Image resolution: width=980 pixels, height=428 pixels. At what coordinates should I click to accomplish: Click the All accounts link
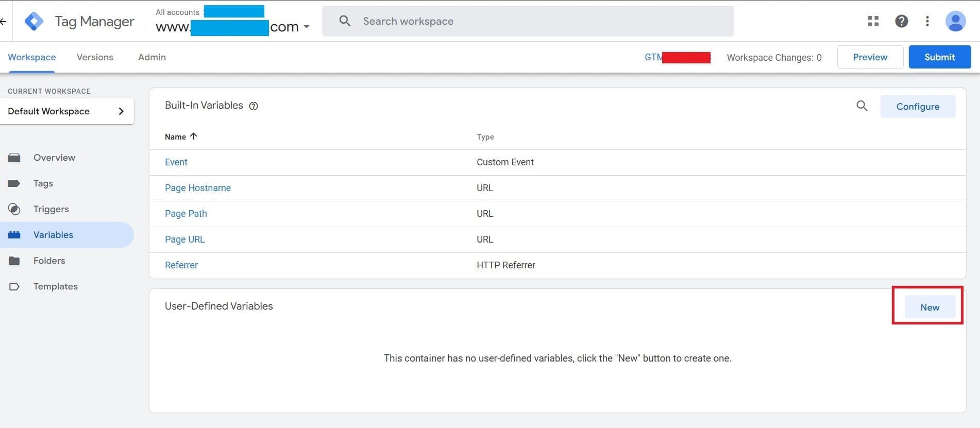click(x=177, y=12)
